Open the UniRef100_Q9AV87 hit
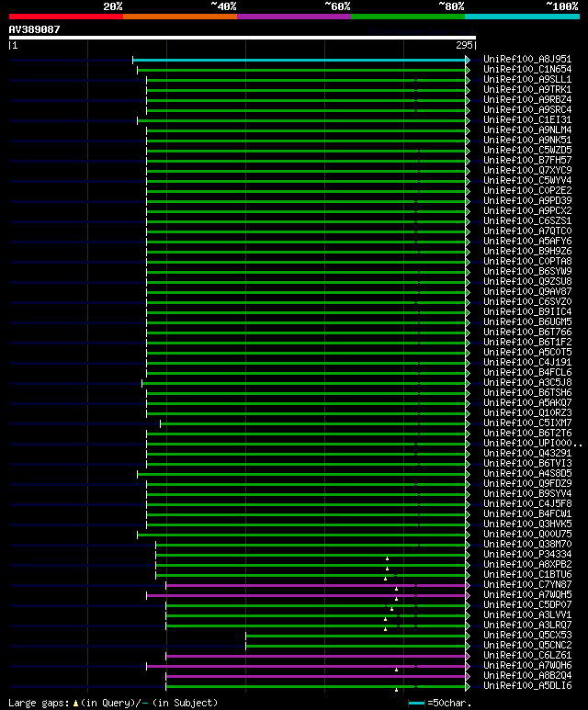Viewport: 588px width, 710px height. (x=527, y=291)
